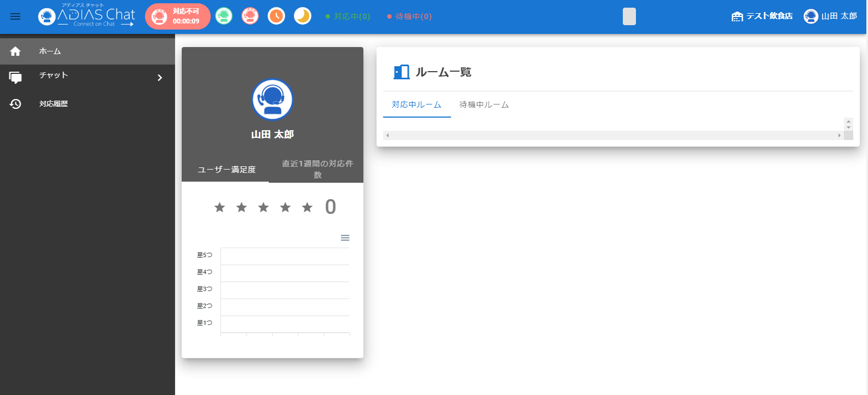Open the hamburger navigation menu
The height and width of the screenshot is (395, 868).
click(x=15, y=16)
